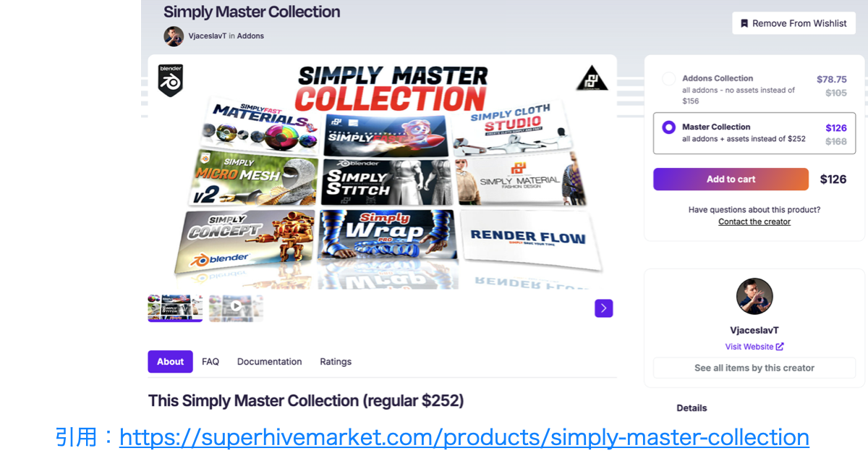Click Remove From Wishlist button
Viewport: 868px width, 456px height.
(793, 23)
